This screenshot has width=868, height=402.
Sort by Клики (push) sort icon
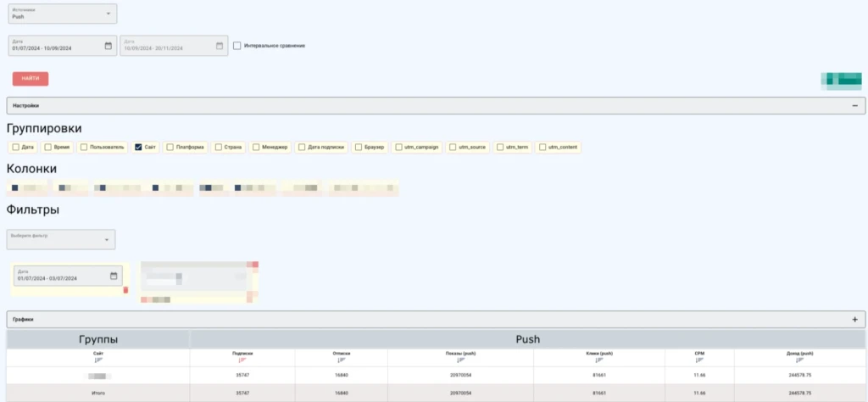pyautogui.click(x=599, y=360)
